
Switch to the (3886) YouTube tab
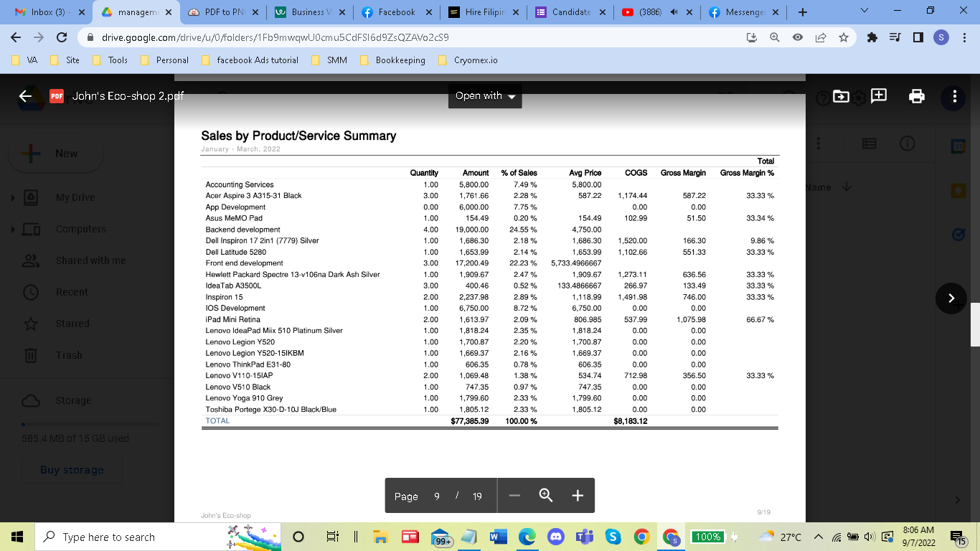coord(655,12)
